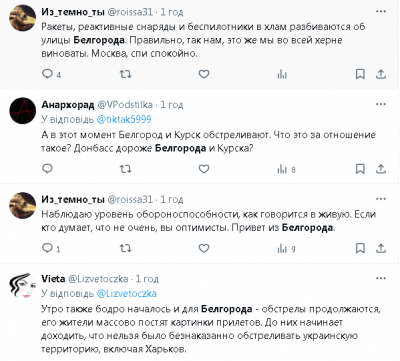400x361 pixels.
Task: Repost the third tweet about обороноспособности
Action: (x=125, y=248)
